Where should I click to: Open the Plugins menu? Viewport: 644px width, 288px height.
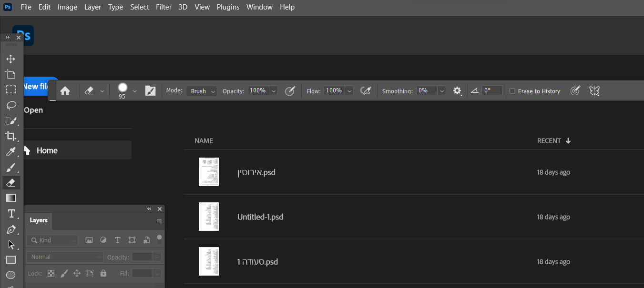(x=228, y=7)
